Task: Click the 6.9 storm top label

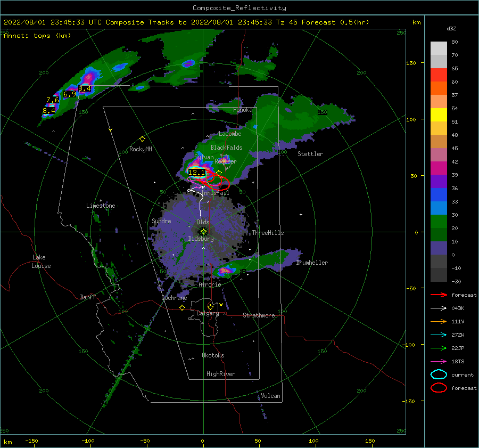Action: (70, 94)
